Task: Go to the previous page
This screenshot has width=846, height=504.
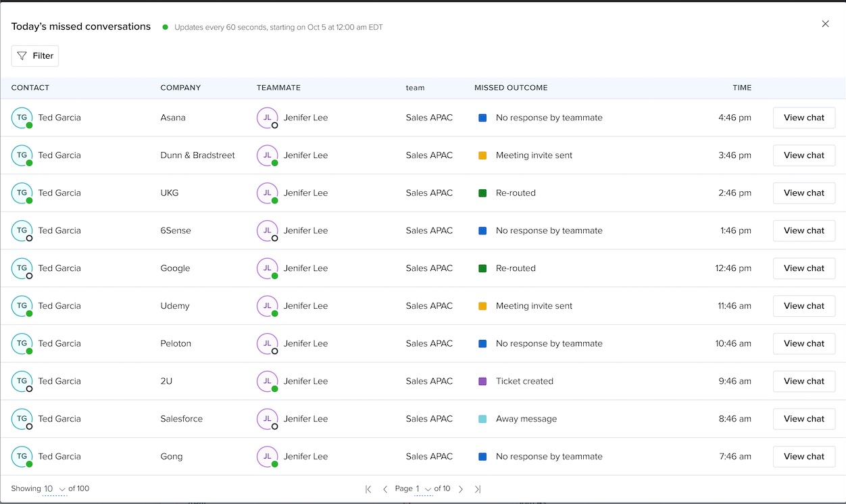Action: (385, 489)
